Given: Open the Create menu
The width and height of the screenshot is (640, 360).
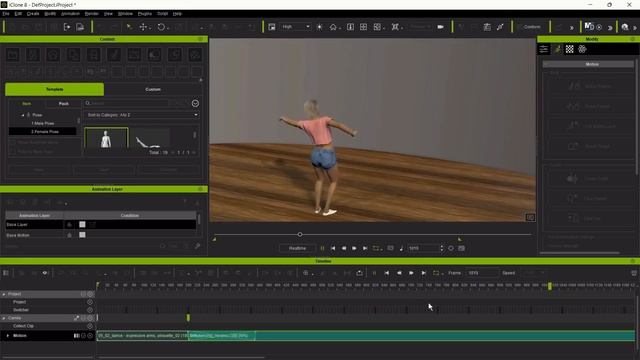Looking at the screenshot, I should coord(33,13).
